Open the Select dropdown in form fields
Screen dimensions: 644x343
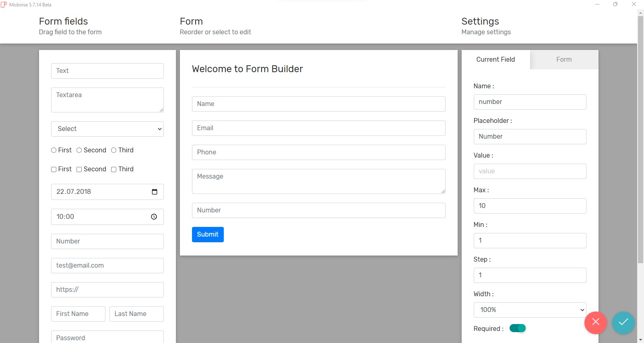[x=107, y=129]
